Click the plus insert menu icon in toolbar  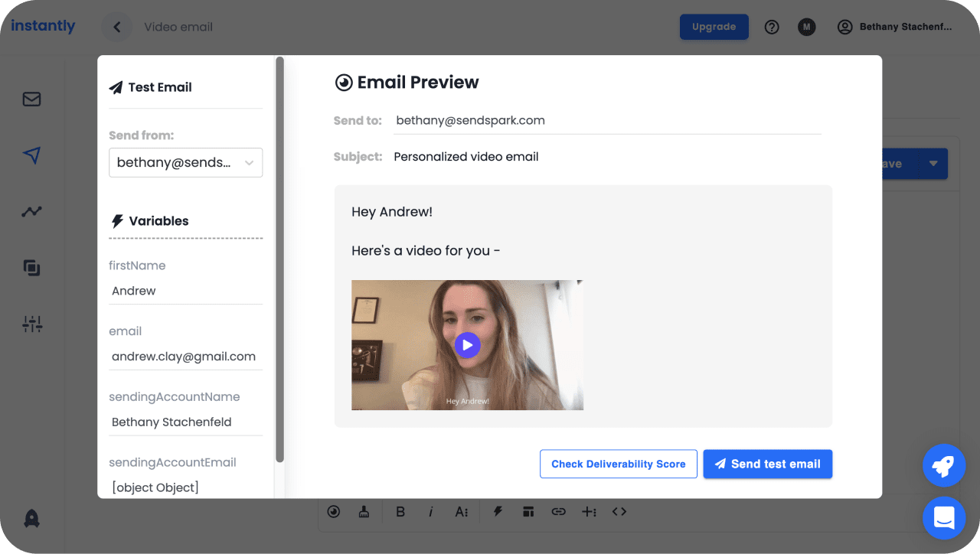[x=589, y=512]
